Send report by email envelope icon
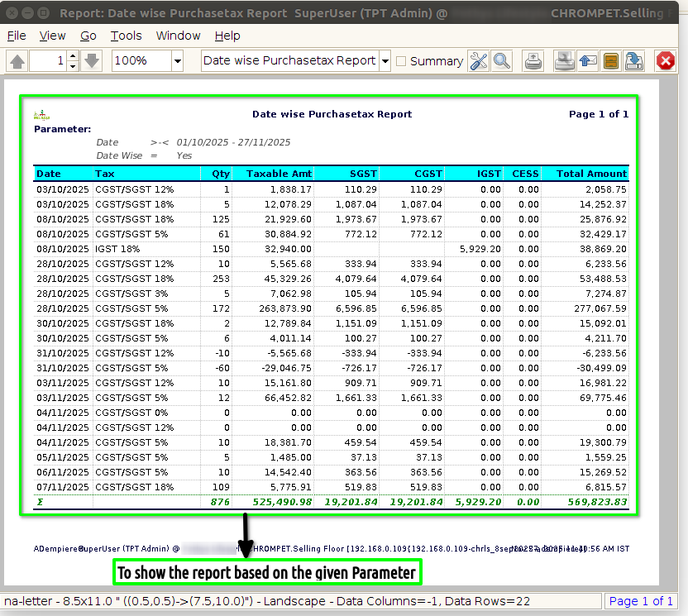This screenshot has height=616, width=688. [587, 61]
